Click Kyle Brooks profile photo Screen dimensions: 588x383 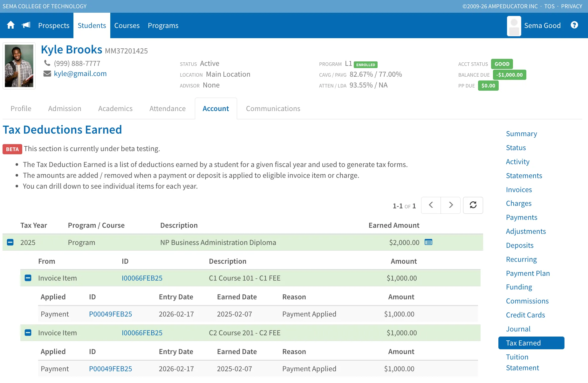(19, 66)
